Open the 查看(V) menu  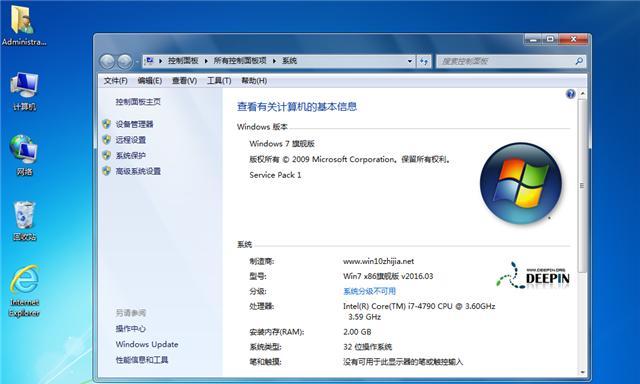click(184, 81)
